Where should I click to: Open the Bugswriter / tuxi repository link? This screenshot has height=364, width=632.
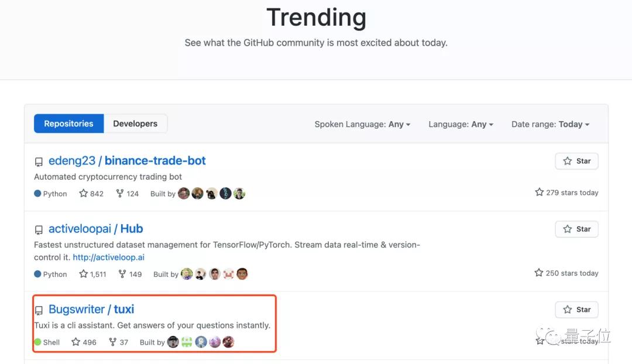click(x=91, y=309)
